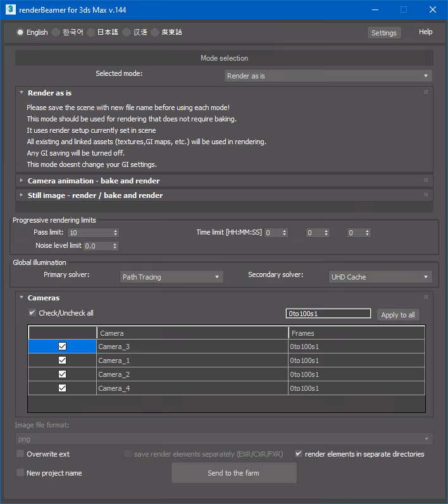Click grip handle of Render as is rollout
Screen dimensions: 448x504
tap(426, 92)
